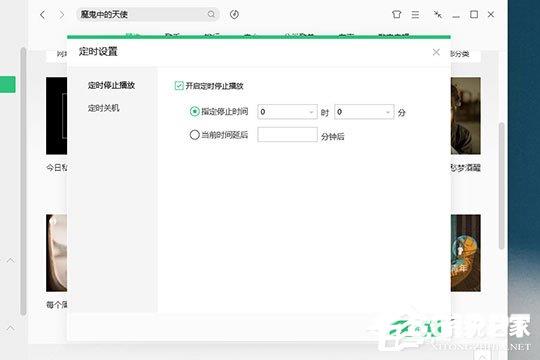Open the album thumbnail at top right
This screenshot has width=540, height=360.
466,115
